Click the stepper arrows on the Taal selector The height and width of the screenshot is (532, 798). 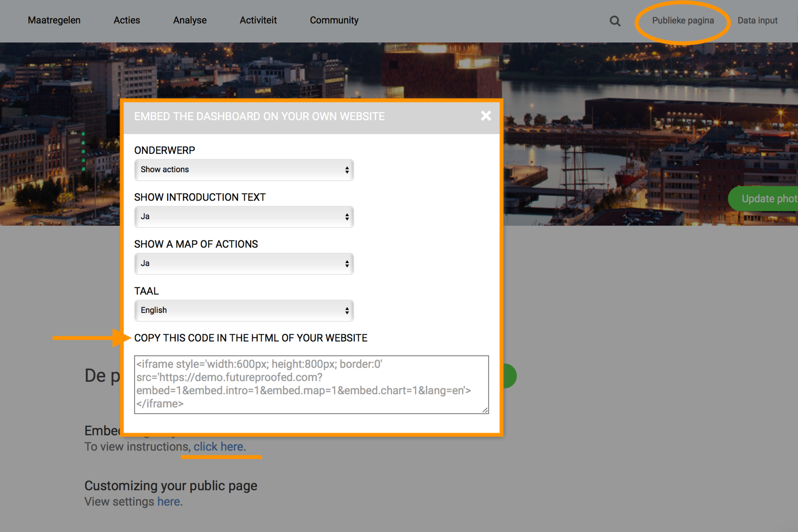[346, 310]
